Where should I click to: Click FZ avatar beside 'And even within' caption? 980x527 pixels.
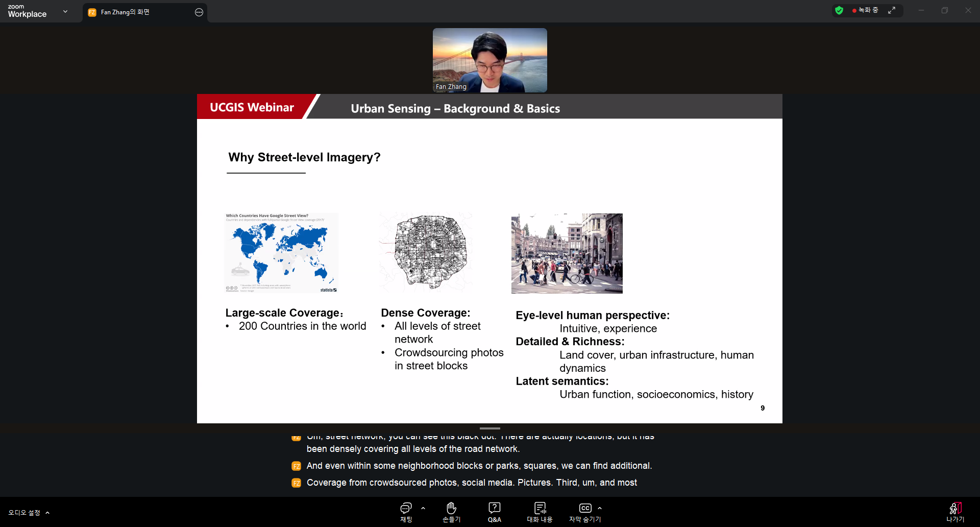coord(296,466)
